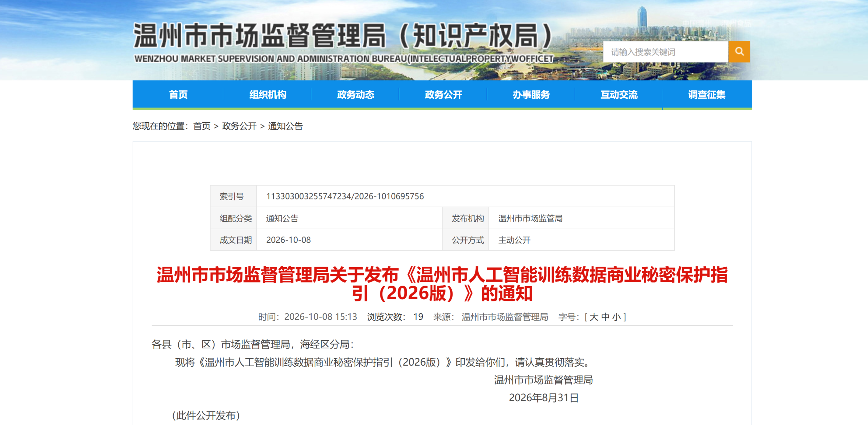Click the （此件公开发布） note
This screenshot has height=425, width=868.
pyautogui.click(x=206, y=415)
